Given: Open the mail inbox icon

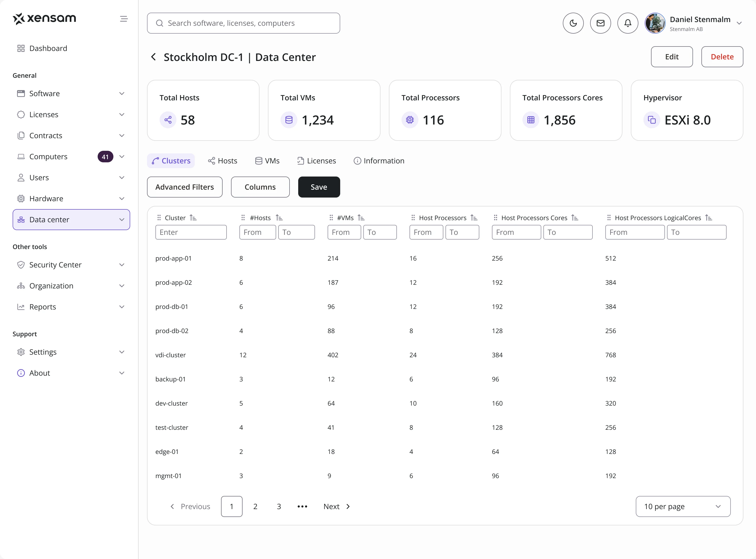Looking at the screenshot, I should click(x=601, y=23).
